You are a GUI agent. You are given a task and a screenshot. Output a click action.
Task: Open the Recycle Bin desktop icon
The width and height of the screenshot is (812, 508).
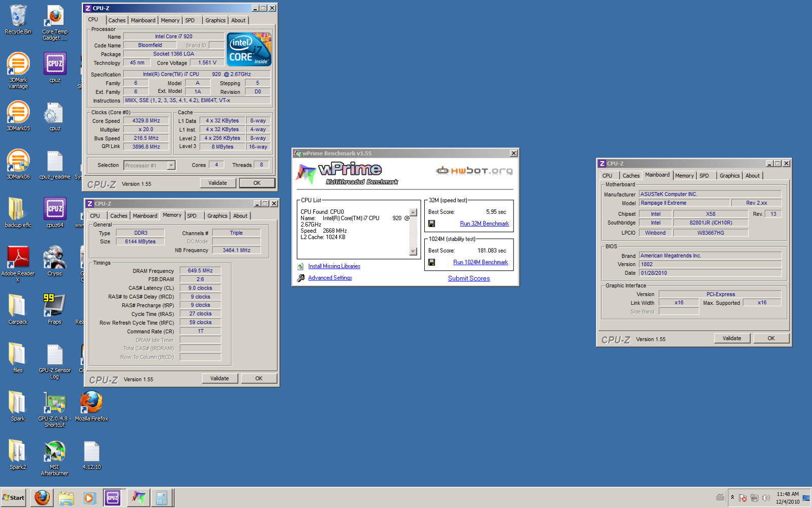pos(18,20)
